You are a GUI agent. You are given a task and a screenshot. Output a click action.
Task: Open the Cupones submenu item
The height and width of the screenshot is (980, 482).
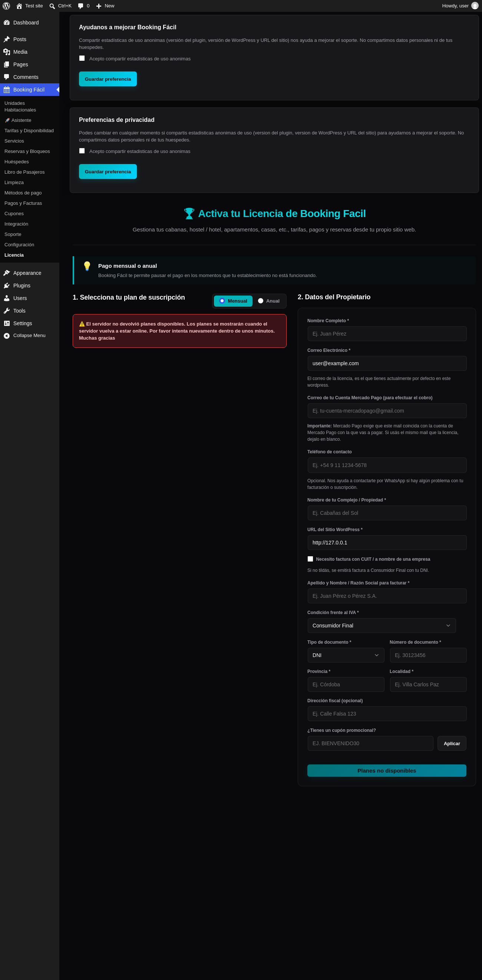click(14, 213)
